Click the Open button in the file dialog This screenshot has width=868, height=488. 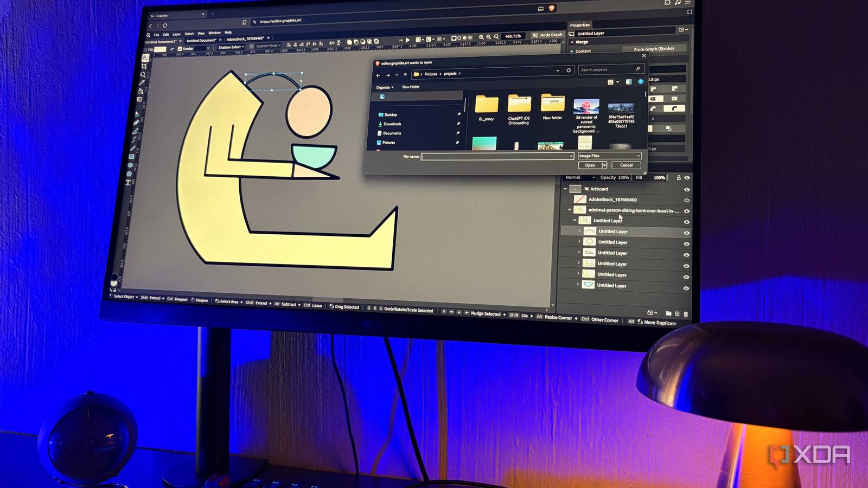(x=590, y=165)
